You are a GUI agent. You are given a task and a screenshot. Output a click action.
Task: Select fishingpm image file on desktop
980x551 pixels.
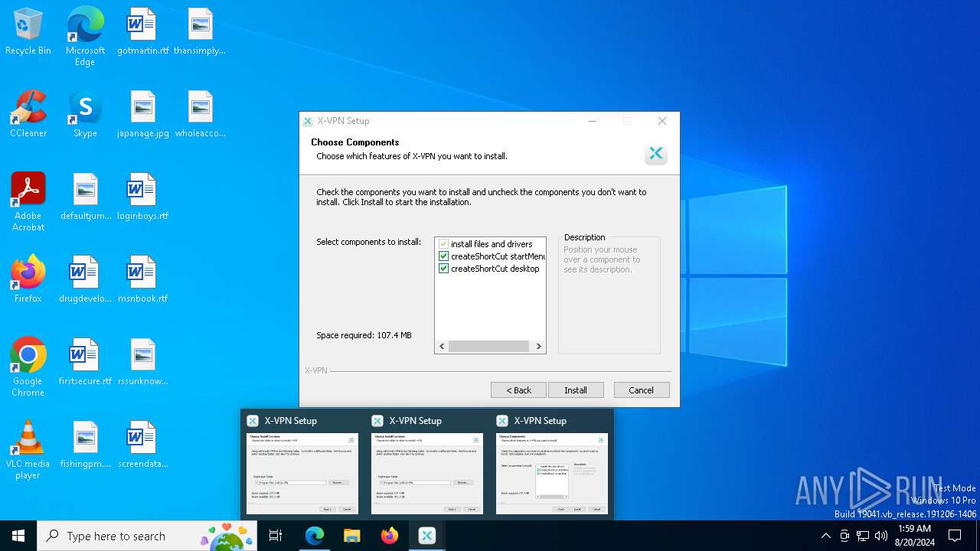[85, 445]
